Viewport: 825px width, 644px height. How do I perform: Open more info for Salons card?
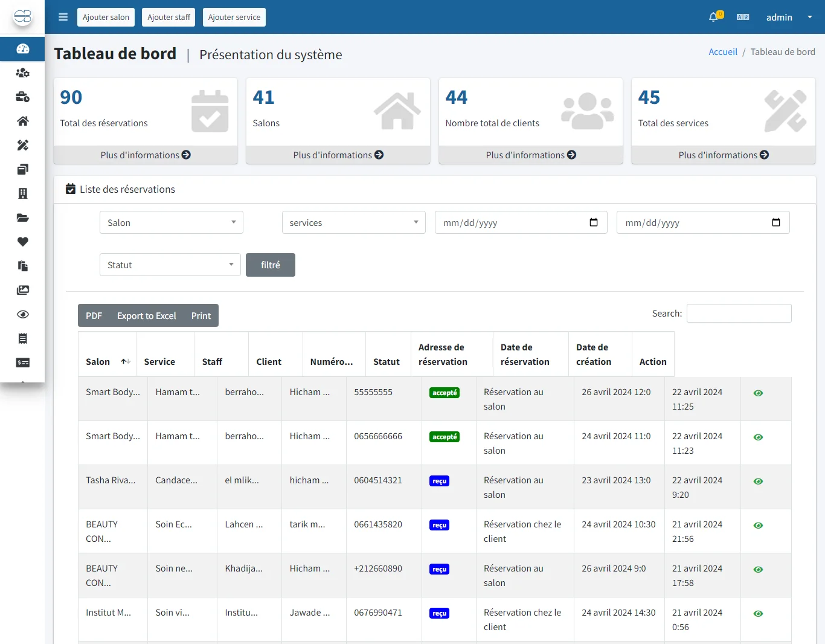[338, 155]
